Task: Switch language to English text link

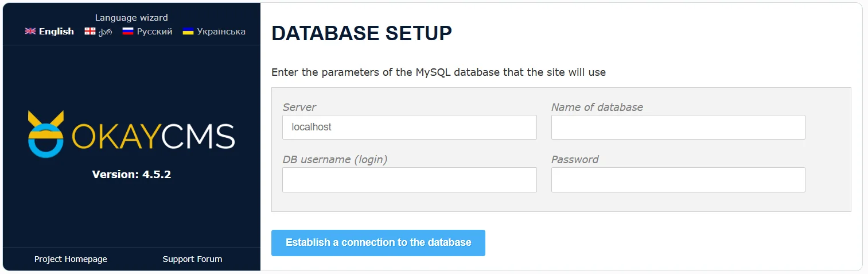Action: click(56, 32)
